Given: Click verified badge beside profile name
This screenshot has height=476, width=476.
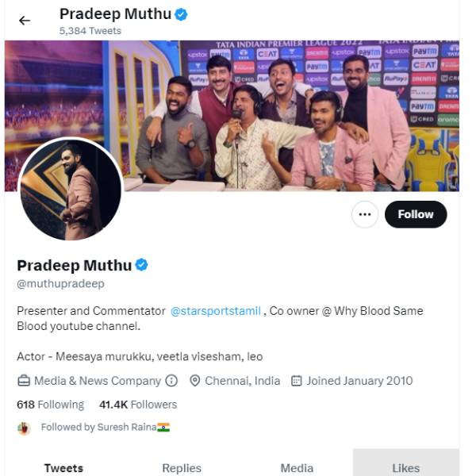Looking at the screenshot, I should tap(141, 265).
